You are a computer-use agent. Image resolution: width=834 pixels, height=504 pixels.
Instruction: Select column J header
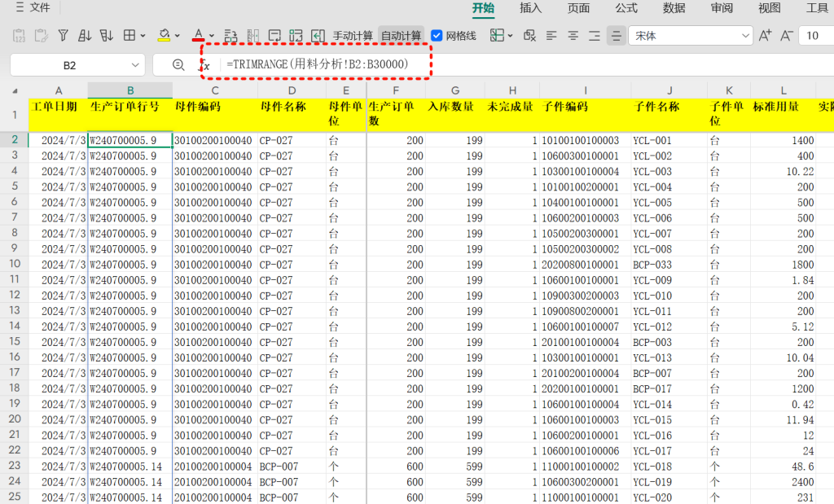point(669,90)
